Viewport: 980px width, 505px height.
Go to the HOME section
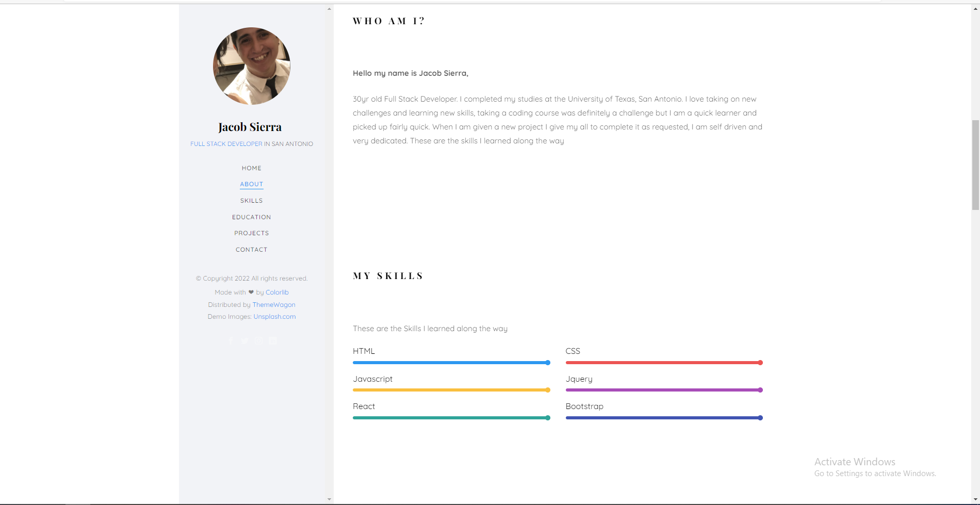(x=251, y=168)
